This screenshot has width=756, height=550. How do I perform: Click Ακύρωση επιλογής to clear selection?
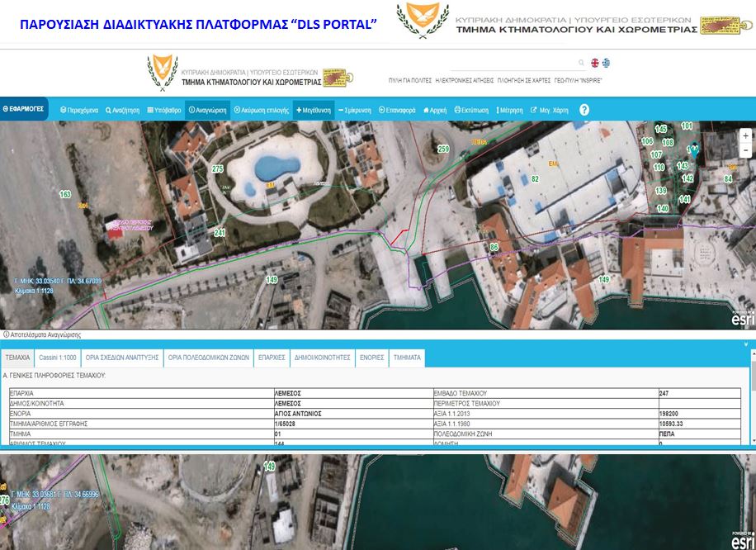tap(261, 109)
